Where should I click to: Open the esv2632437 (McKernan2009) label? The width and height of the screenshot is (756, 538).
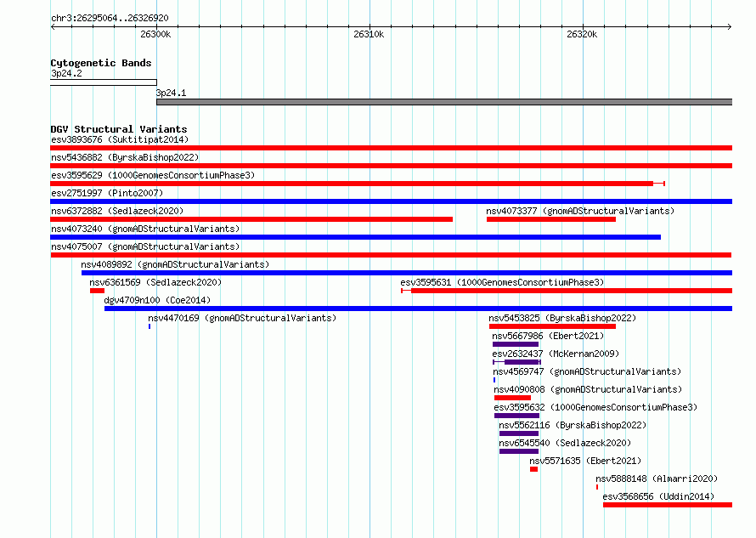tap(556, 354)
